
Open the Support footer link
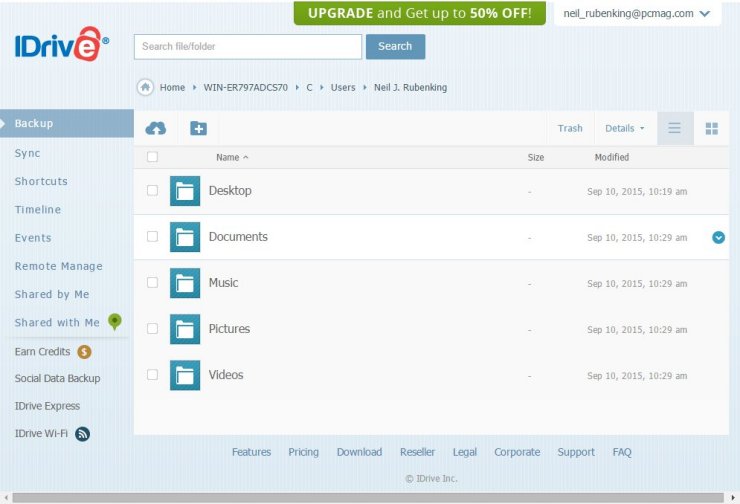pos(576,452)
